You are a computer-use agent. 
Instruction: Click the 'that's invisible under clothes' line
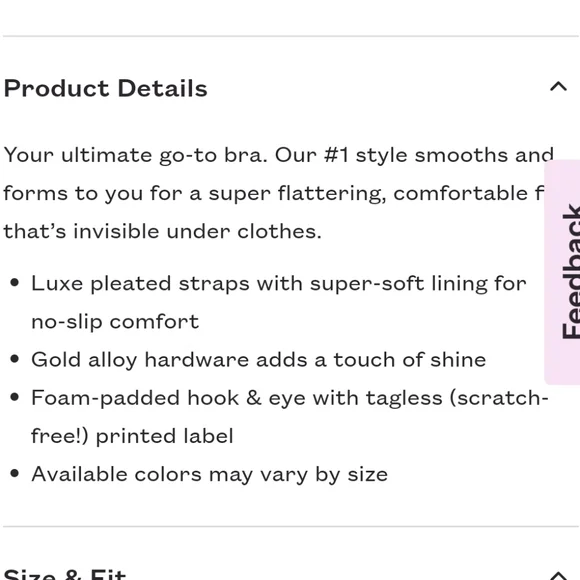click(162, 231)
